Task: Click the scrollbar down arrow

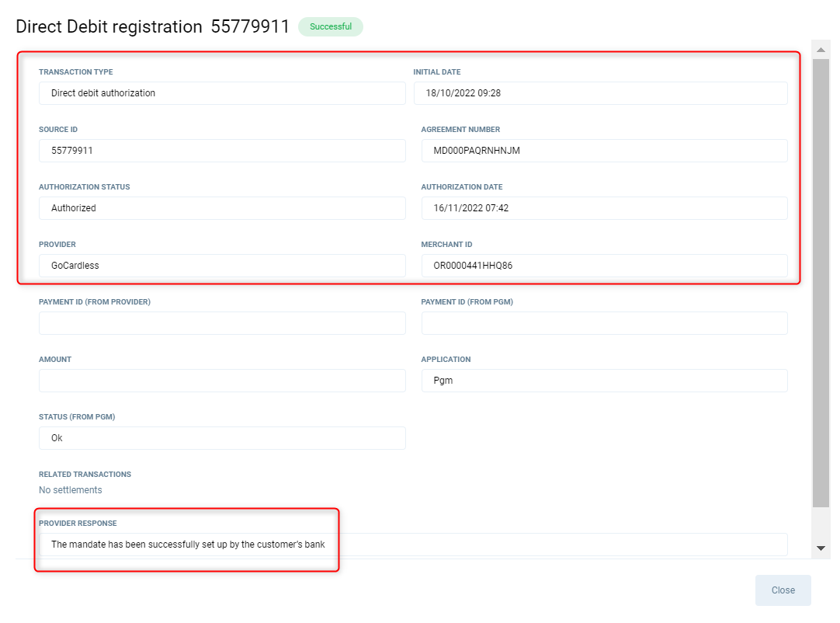Action: point(821,548)
